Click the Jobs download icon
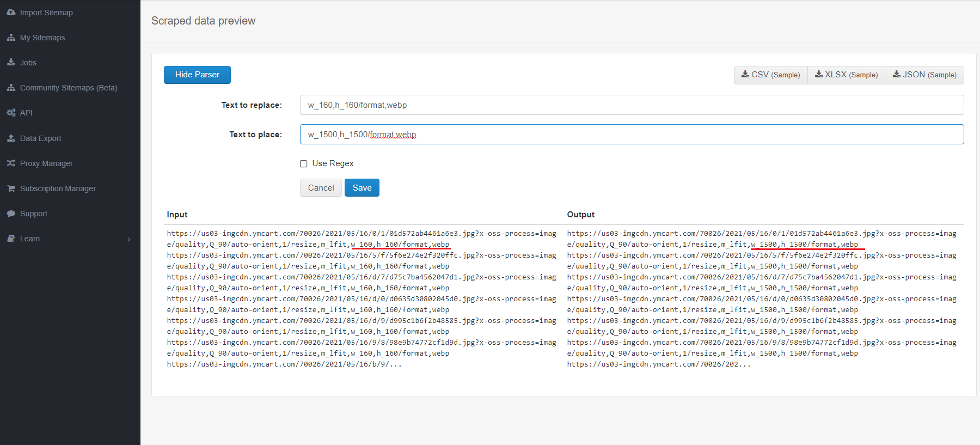Viewport: 980px width, 445px height. pos(11,63)
